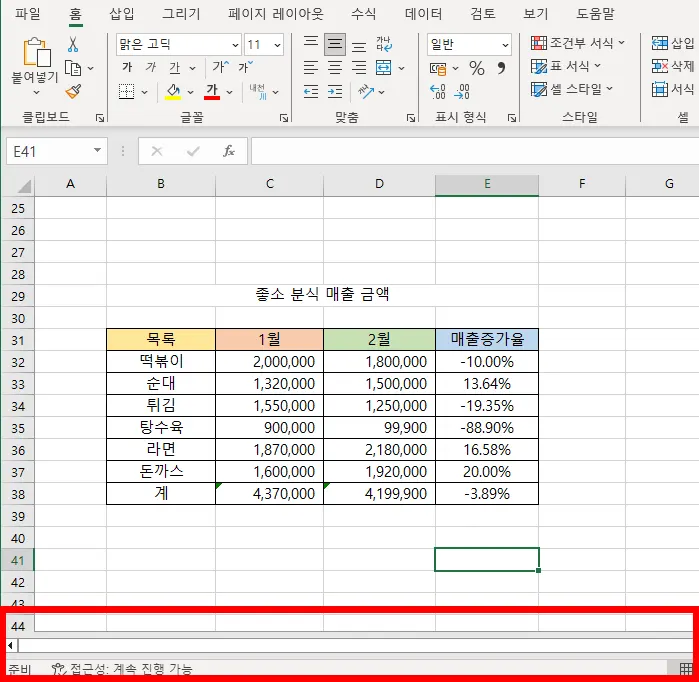Decrease decimal places
699x682 pixels.
(462, 92)
